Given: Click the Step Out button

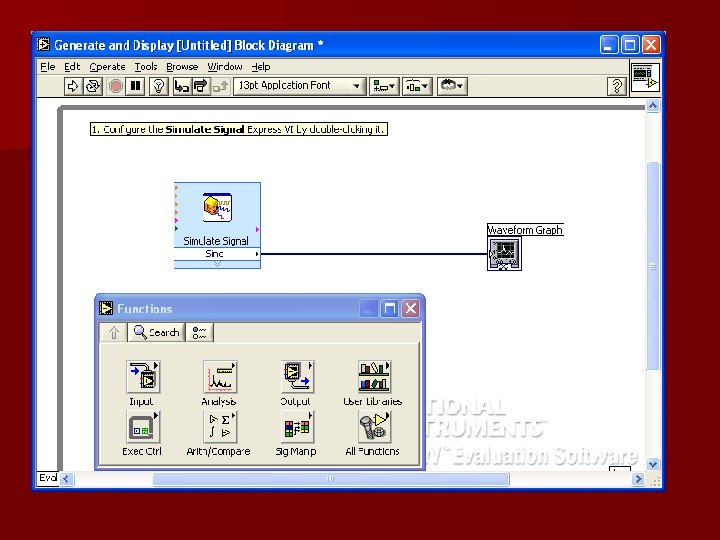Looking at the screenshot, I should [220, 86].
